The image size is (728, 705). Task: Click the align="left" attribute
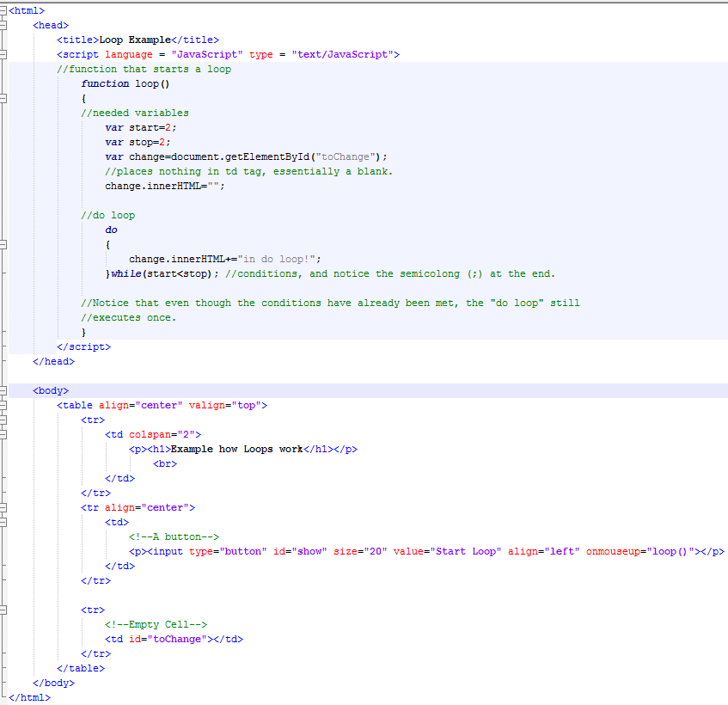(544, 552)
